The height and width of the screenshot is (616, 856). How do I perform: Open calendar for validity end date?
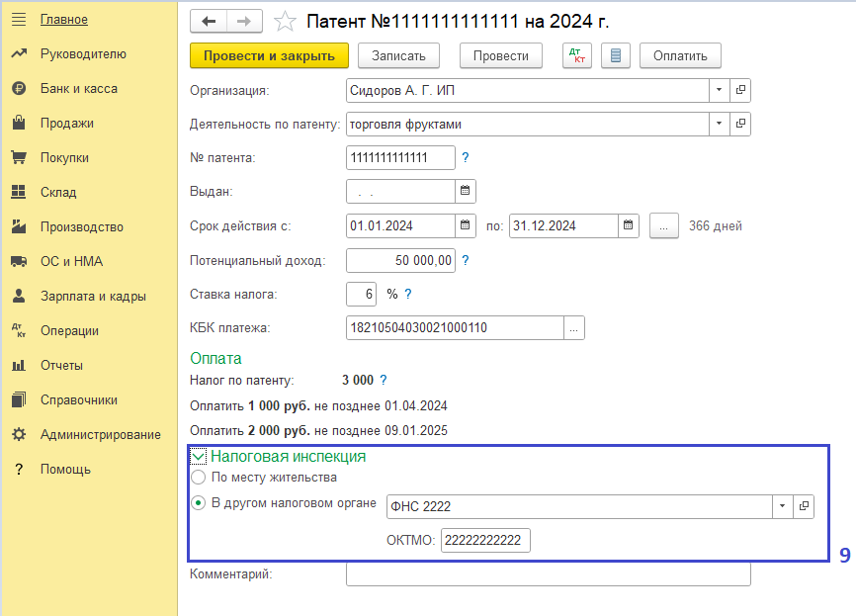(x=629, y=225)
